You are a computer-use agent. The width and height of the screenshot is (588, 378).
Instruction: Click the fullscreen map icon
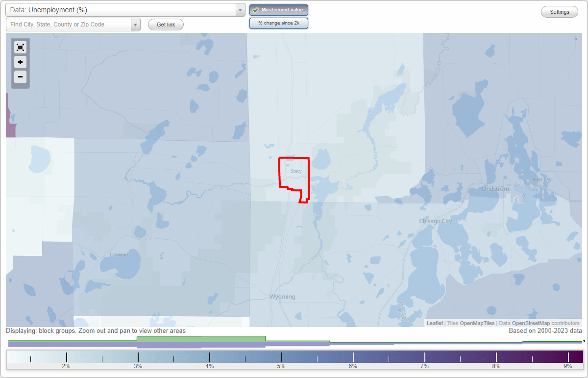[x=20, y=47]
